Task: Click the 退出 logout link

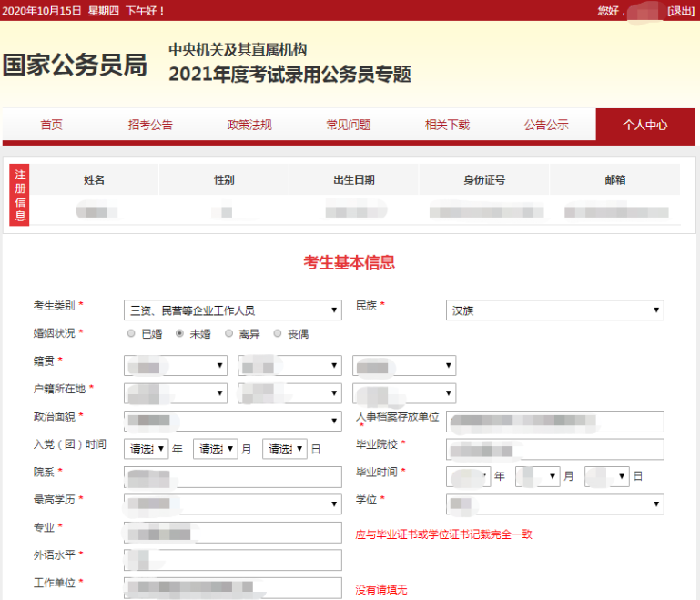Action: [681, 11]
